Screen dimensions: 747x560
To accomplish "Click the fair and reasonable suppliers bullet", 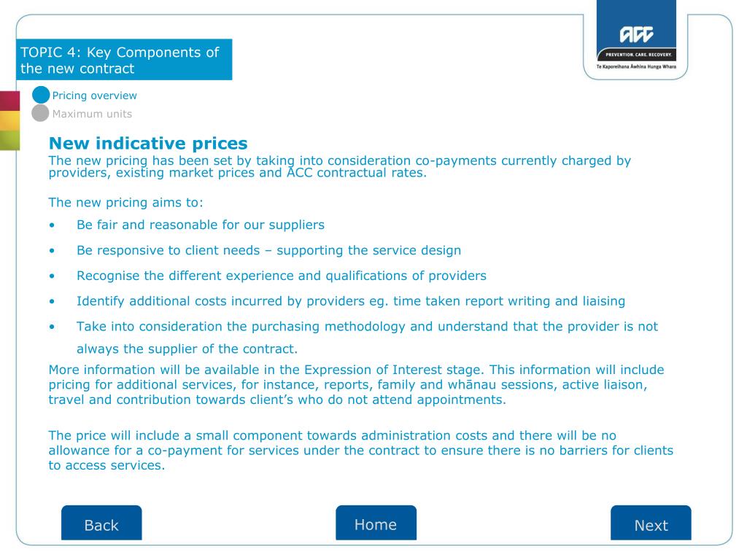I will [x=201, y=225].
